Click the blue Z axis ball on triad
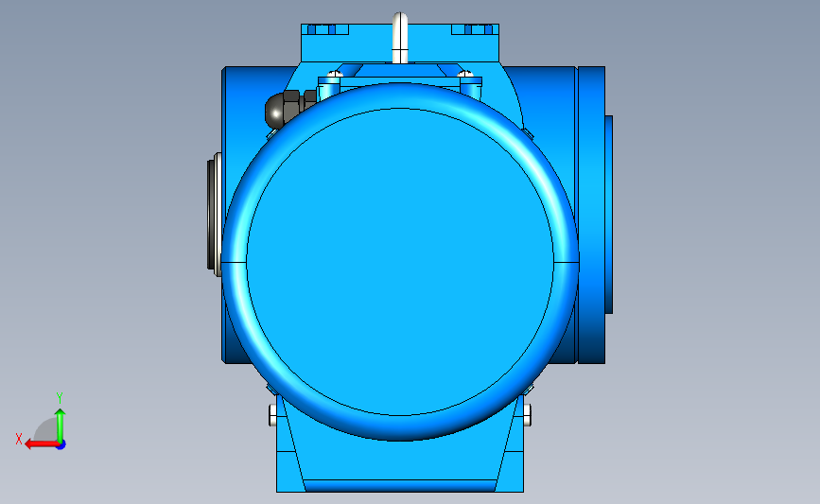Image resolution: width=820 pixels, height=504 pixels. [61, 445]
